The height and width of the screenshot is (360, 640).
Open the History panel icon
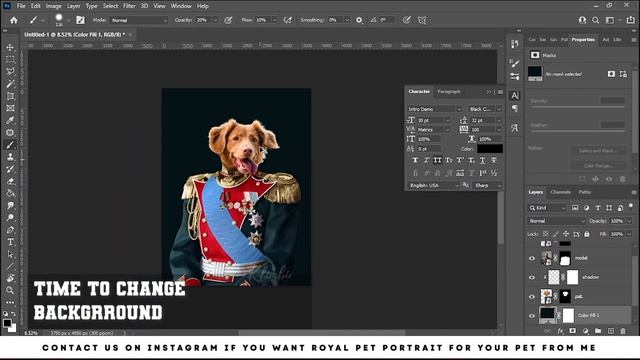(515, 44)
